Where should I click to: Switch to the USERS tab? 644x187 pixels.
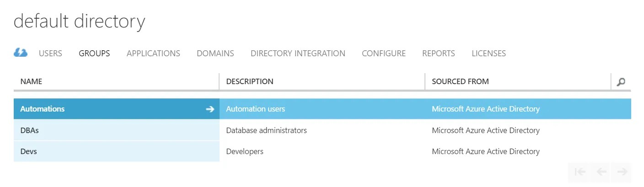(x=50, y=53)
